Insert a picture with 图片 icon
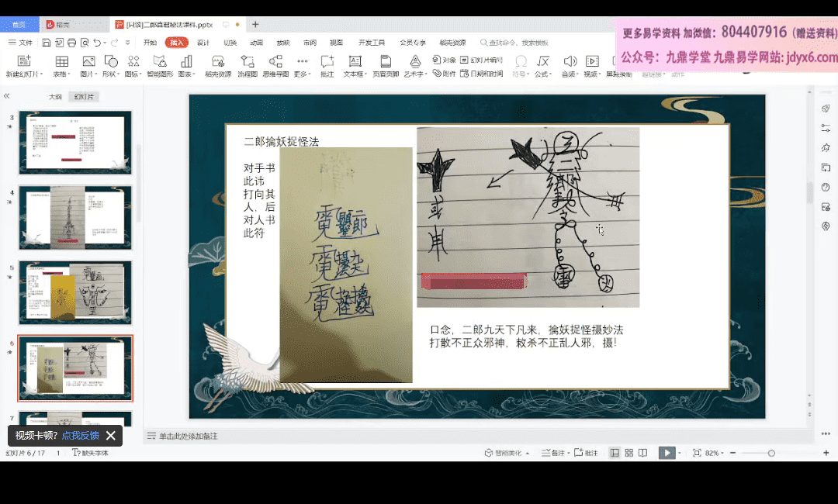Image resolution: width=838 pixels, height=504 pixels. tap(88, 62)
